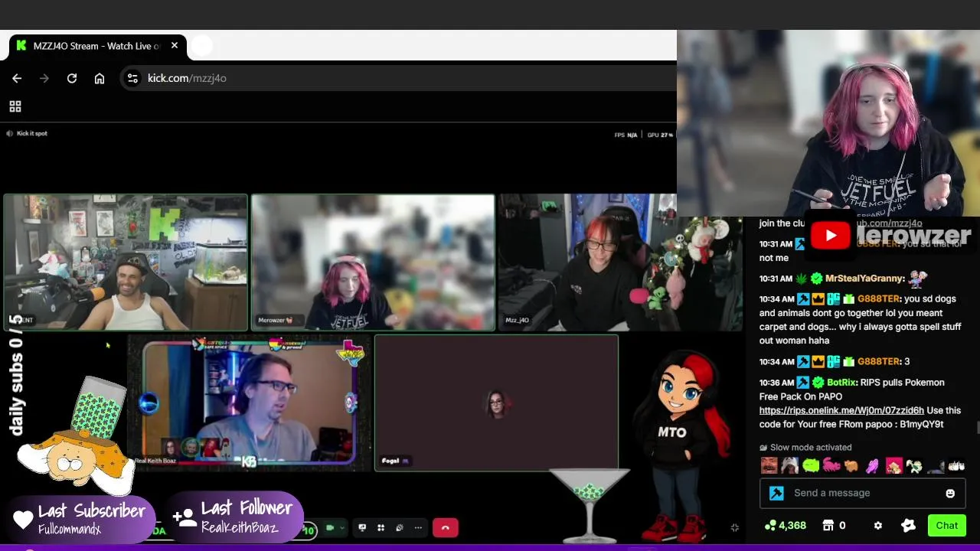Reload the kick.com page
Image resolution: width=980 pixels, height=551 pixels.
coord(72,78)
